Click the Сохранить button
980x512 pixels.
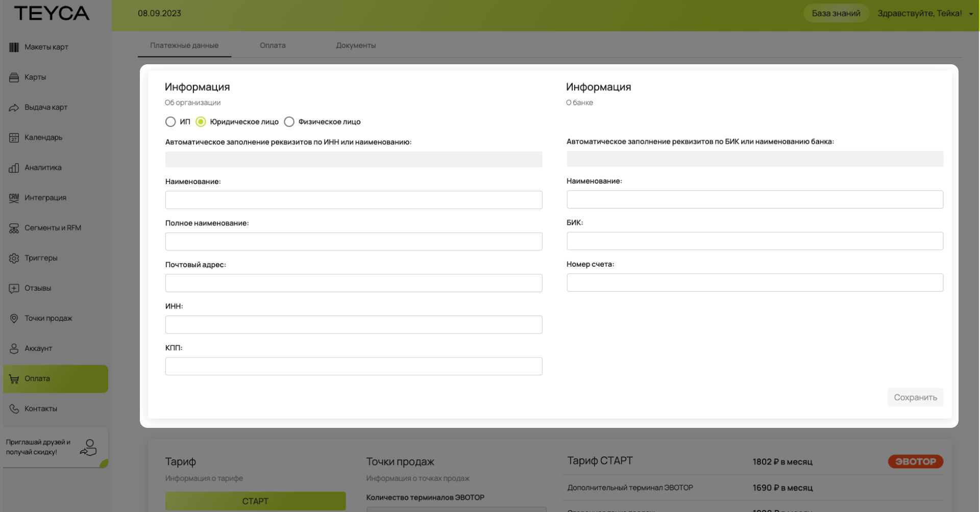915,397
